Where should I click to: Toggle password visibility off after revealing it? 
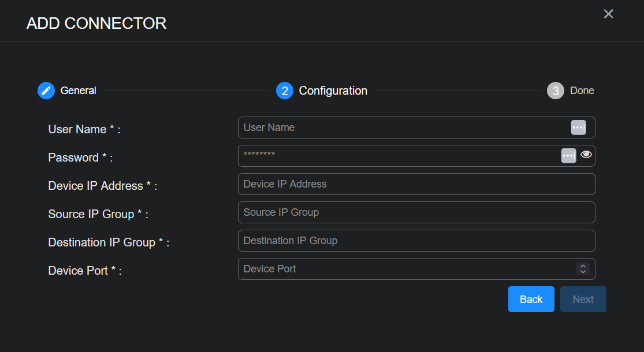[586, 155]
